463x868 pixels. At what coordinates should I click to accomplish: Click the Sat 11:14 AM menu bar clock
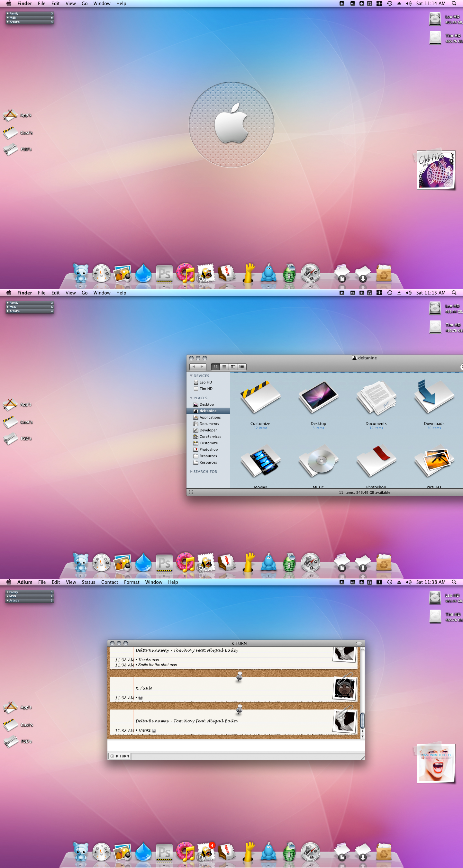point(431,3)
